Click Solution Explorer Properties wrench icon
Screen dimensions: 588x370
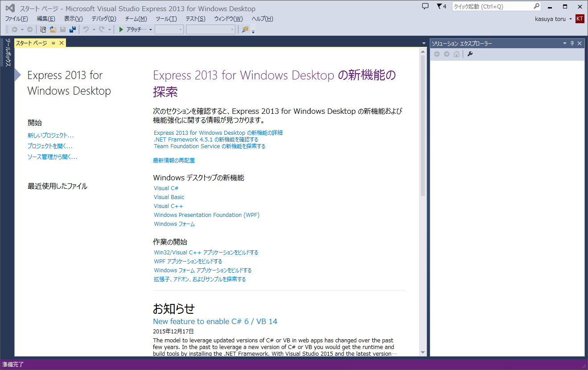point(470,54)
